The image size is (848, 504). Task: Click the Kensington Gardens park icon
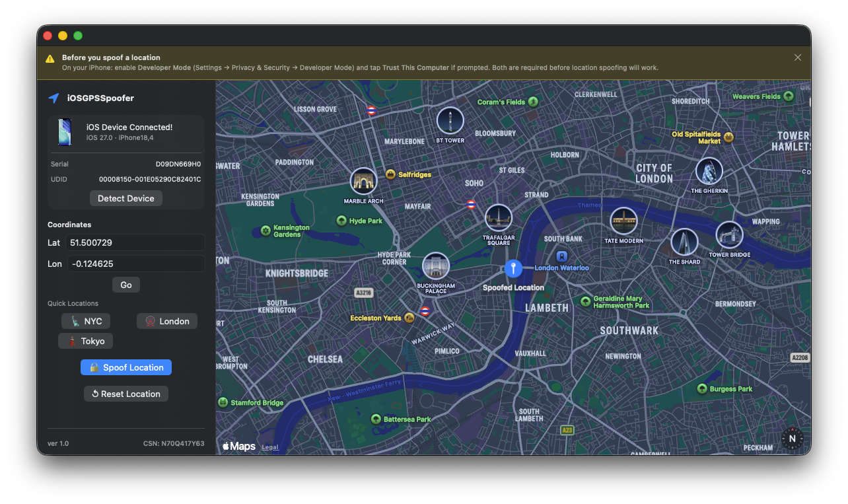pyautogui.click(x=265, y=231)
